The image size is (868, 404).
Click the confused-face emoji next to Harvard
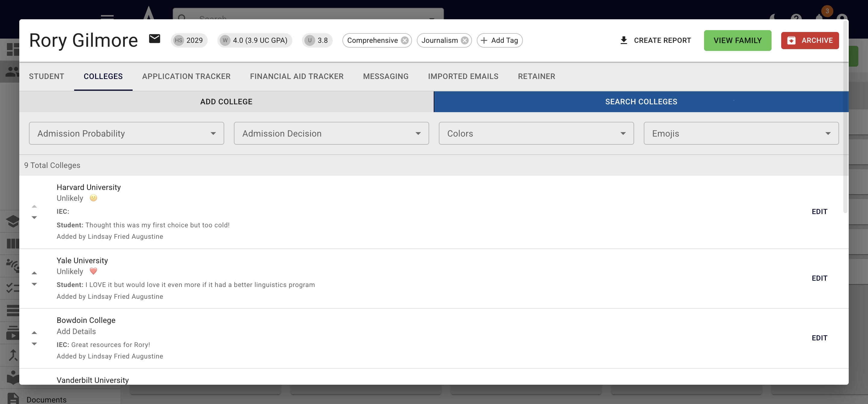pos(93,198)
